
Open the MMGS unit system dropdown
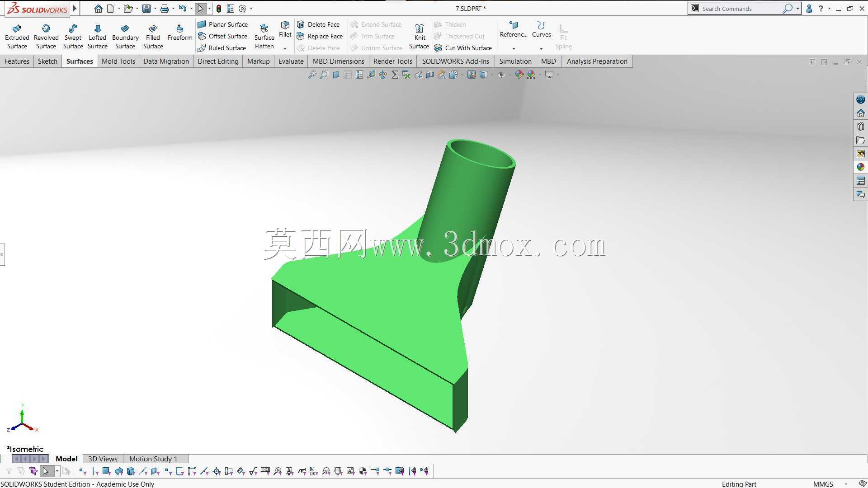coord(846,484)
